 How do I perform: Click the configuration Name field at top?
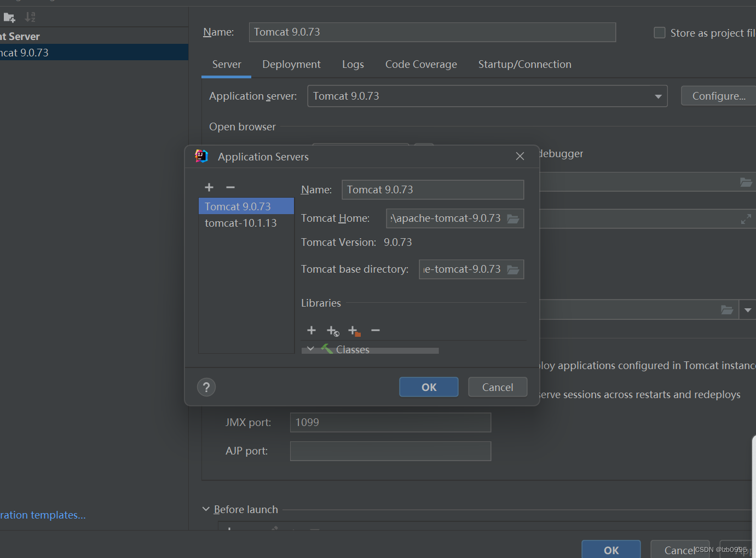(432, 32)
